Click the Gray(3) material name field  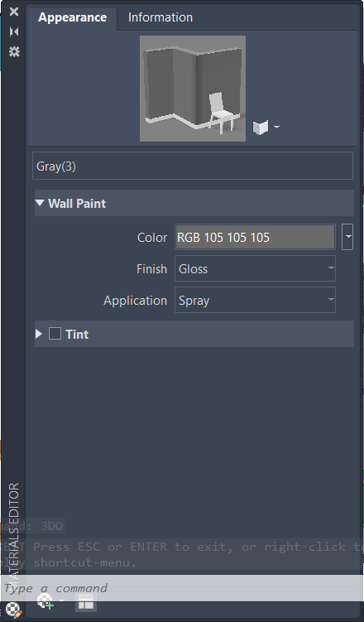(193, 166)
